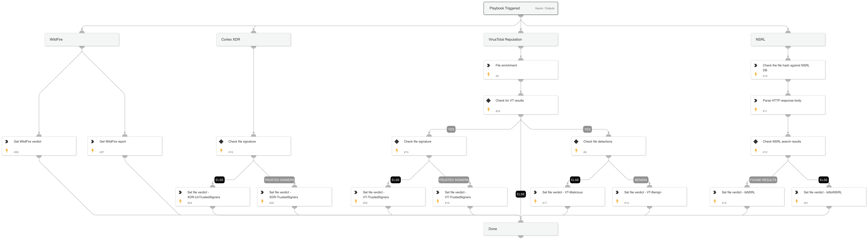The height and width of the screenshot is (240, 868).
Task: Click the arrow icon on Parse HTTP response body
Action: tap(755, 101)
